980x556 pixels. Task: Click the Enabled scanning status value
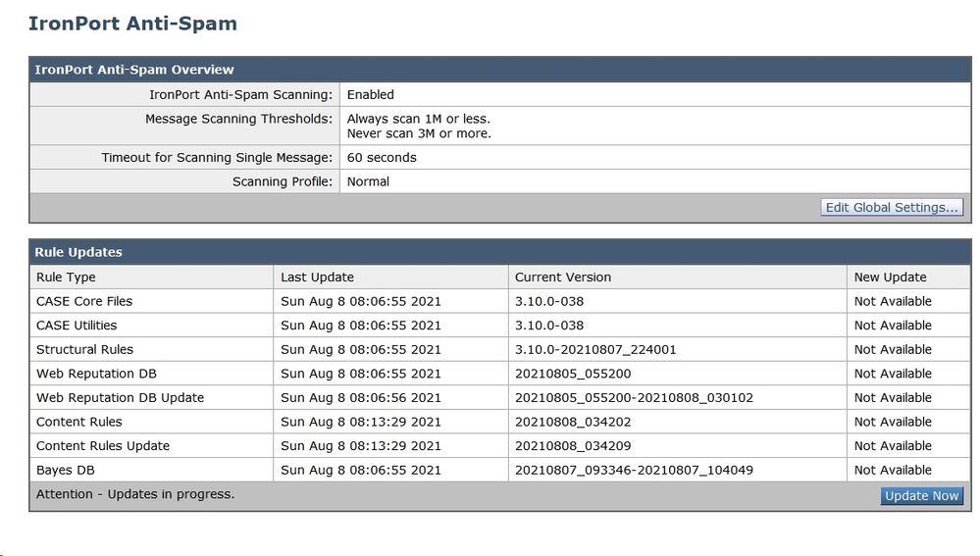pyautogui.click(x=370, y=94)
